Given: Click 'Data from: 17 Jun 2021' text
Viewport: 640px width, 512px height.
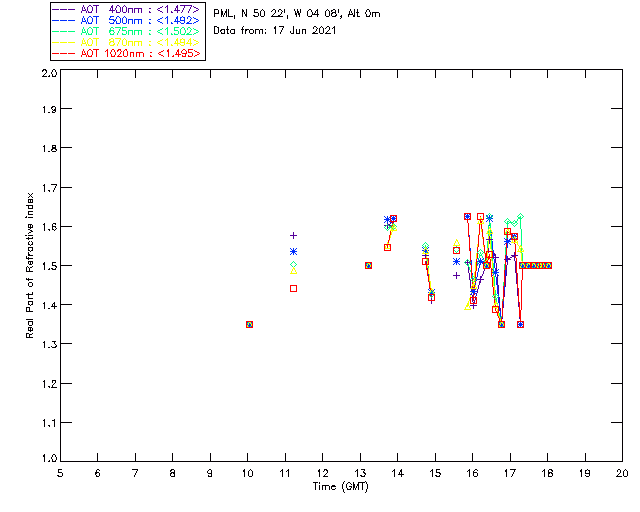Looking at the screenshot, I should (275, 31).
